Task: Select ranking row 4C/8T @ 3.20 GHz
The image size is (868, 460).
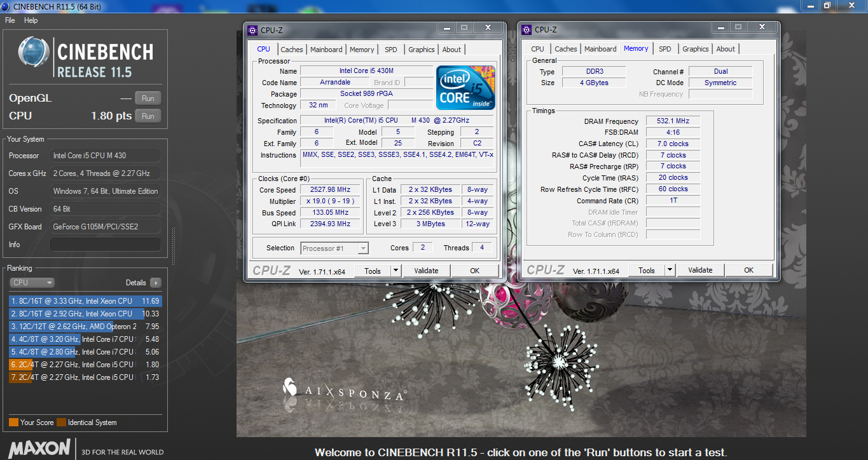Action: (x=85, y=339)
